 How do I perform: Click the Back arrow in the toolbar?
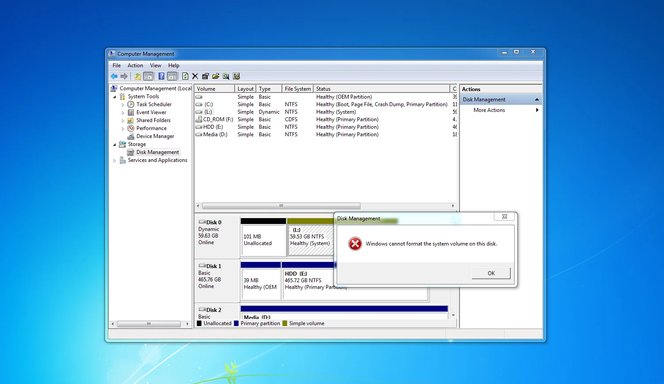point(114,76)
